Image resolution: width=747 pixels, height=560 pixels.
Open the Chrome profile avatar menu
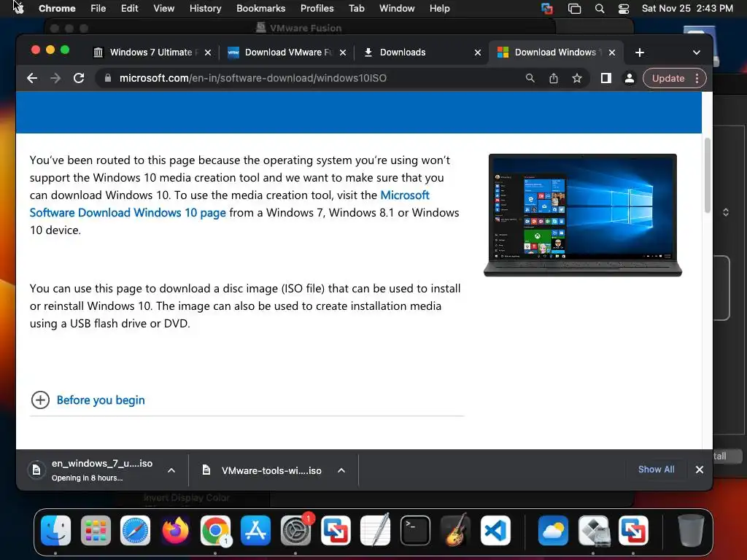click(x=630, y=78)
